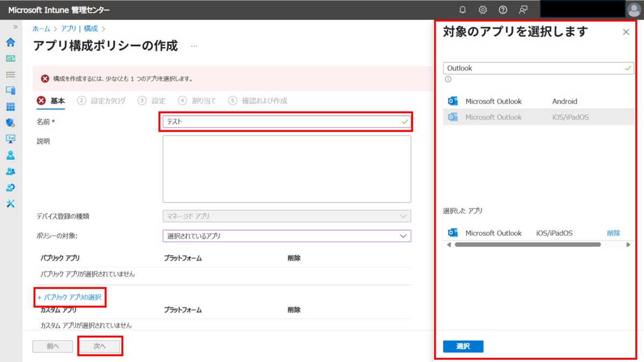Click the パブリック アプリ column header
This screenshot has height=362, width=644.
(x=60, y=258)
